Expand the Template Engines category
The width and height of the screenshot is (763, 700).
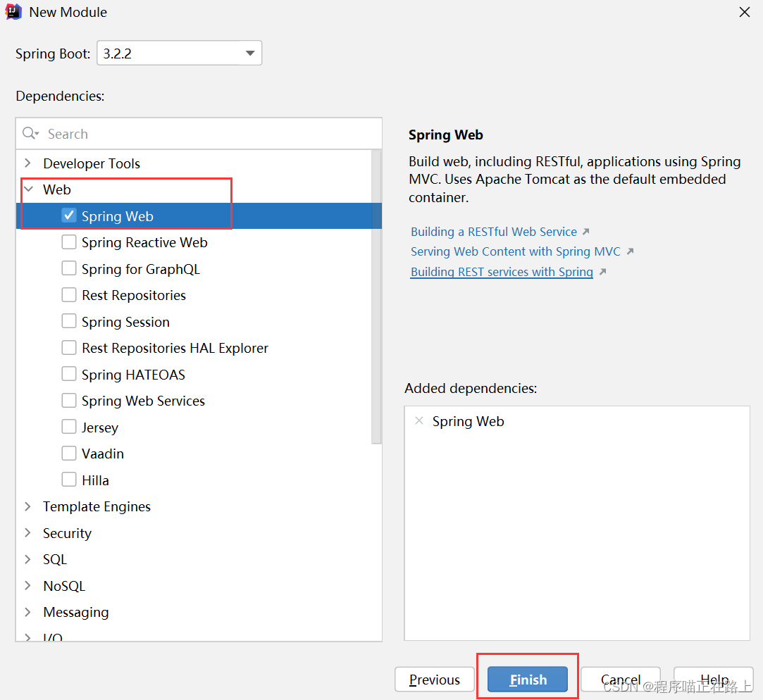click(x=28, y=506)
